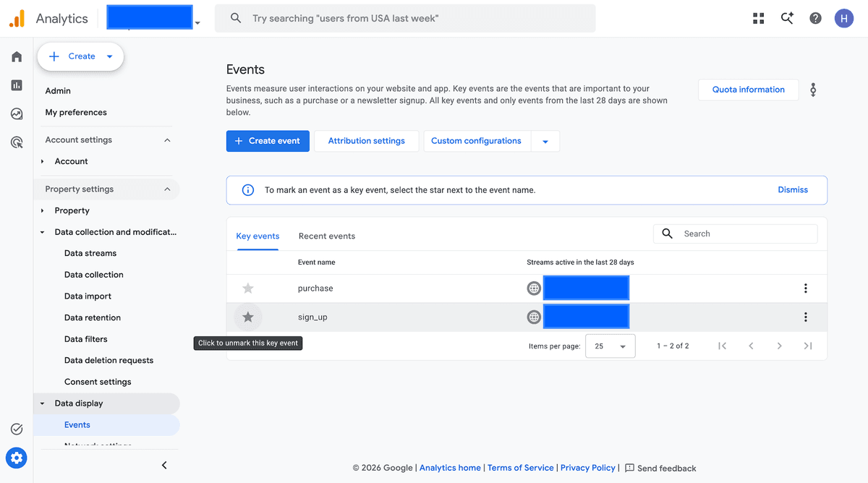Viewport: 868px width, 483px height.
Task: Go to the next page of results
Action: click(x=779, y=346)
